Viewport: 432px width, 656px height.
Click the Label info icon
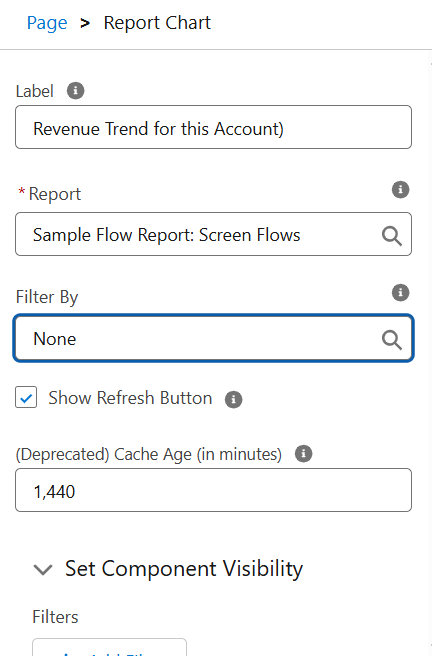[76, 90]
